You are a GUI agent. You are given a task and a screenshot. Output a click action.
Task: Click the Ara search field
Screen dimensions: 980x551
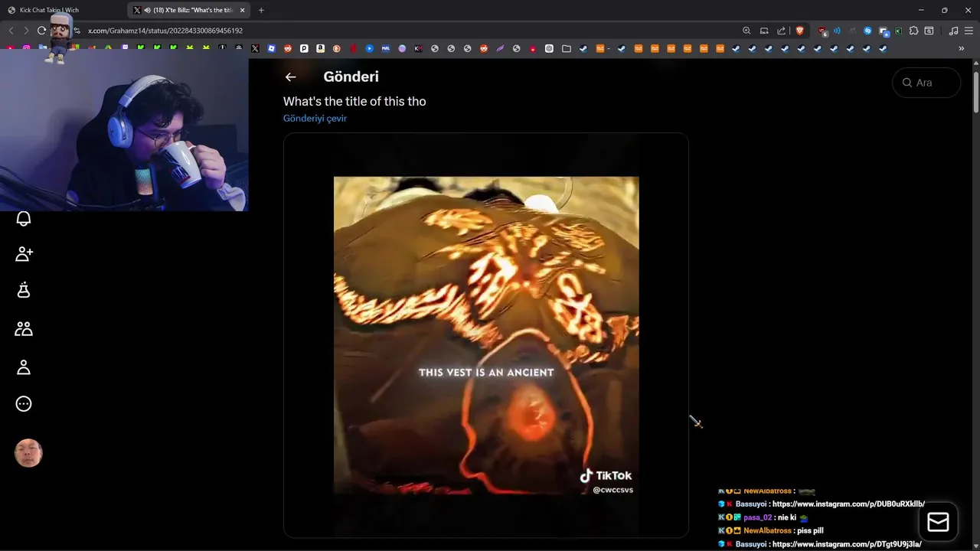[926, 83]
